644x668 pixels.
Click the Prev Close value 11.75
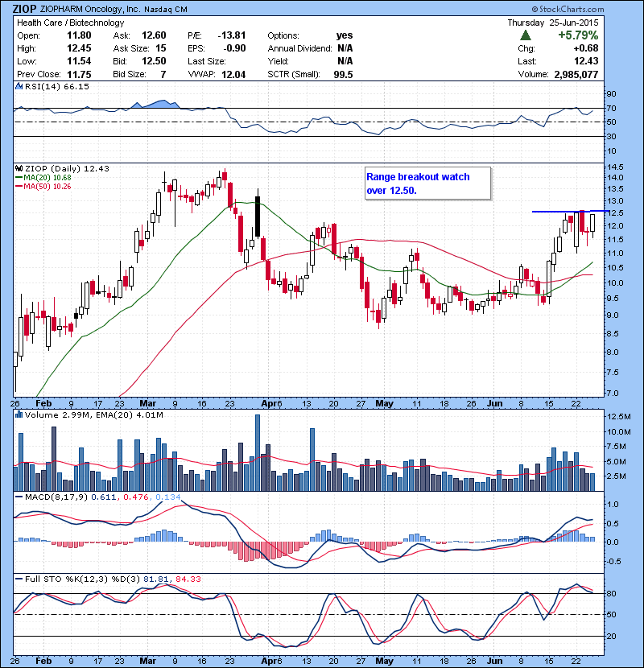pyautogui.click(x=79, y=74)
